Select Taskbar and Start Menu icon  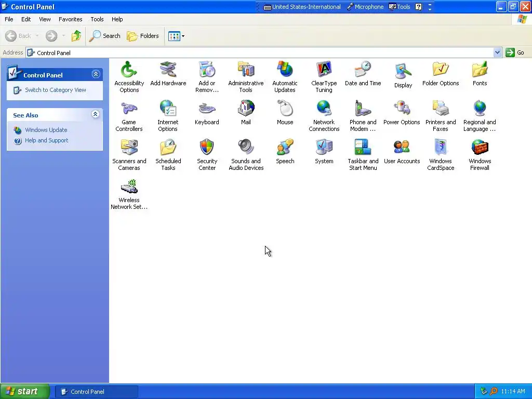click(363, 148)
